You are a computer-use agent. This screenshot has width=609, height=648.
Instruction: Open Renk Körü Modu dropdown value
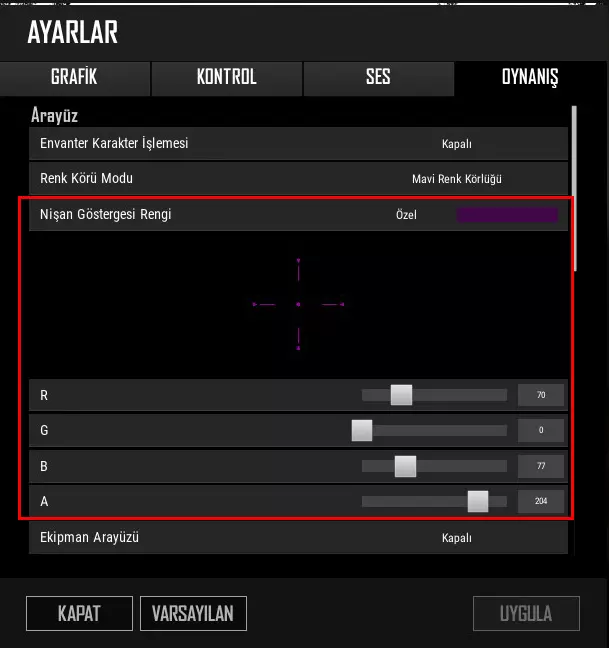point(457,179)
